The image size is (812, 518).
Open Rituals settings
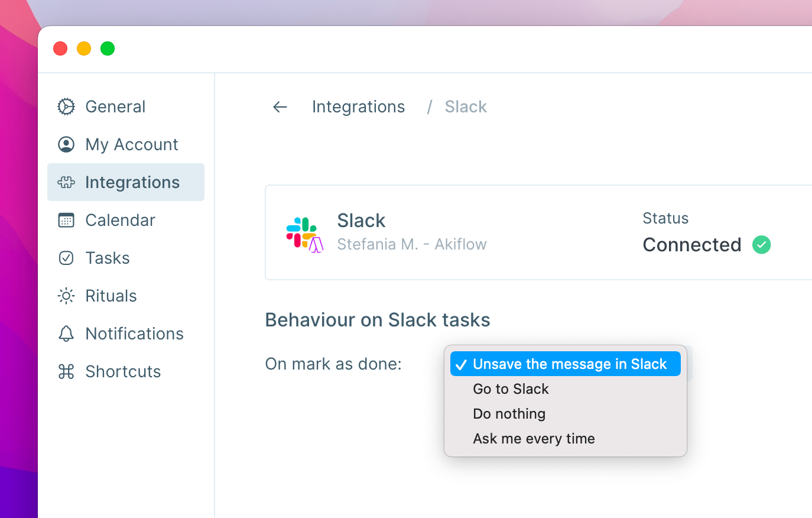tap(126, 296)
